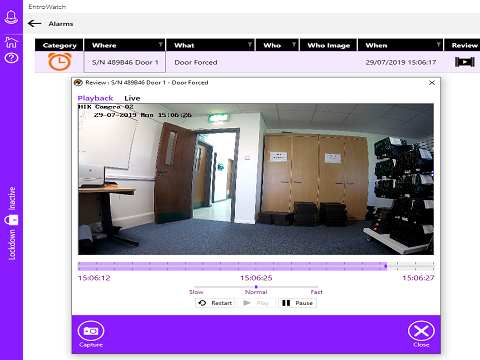Click the playback timeline progress bar
Viewport: 480px width, 360px height.
[256, 266]
